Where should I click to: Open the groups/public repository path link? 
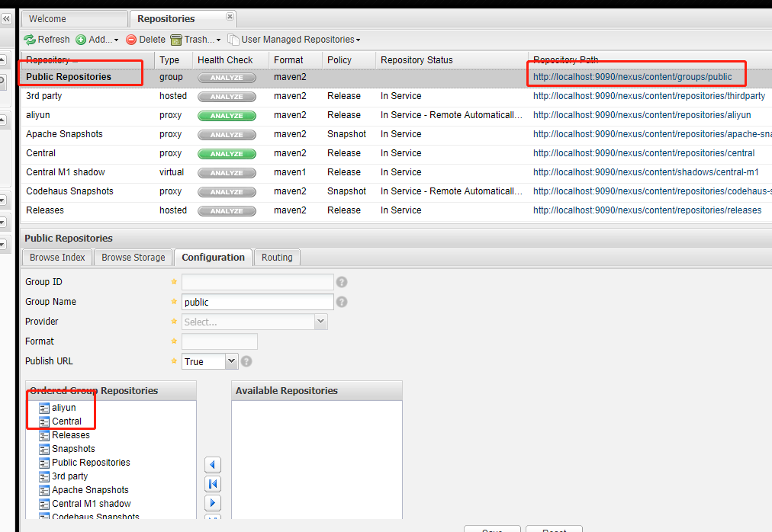[632, 77]
